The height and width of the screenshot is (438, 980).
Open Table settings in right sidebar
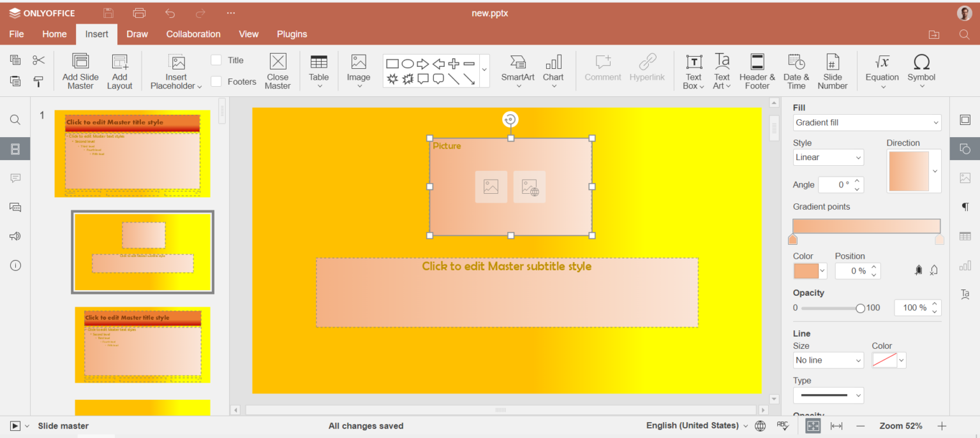click(965, 236)
